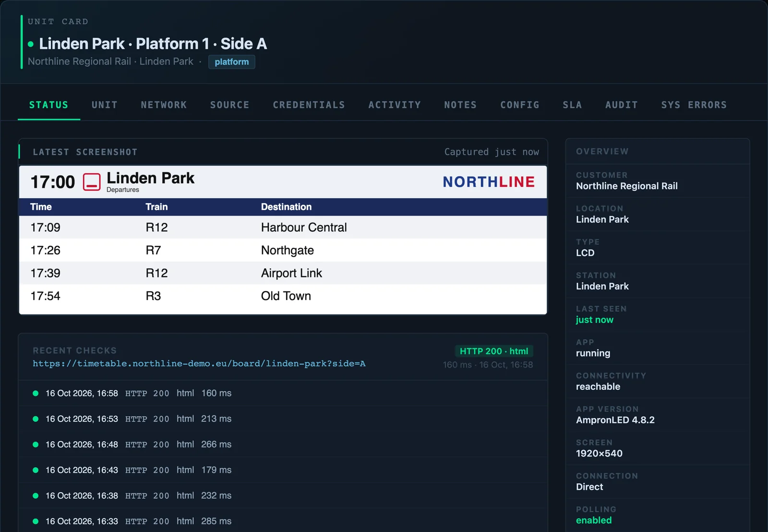768x532 pixels.
Task: Click the 1920×540 screen value
Action: coord(599,453)
